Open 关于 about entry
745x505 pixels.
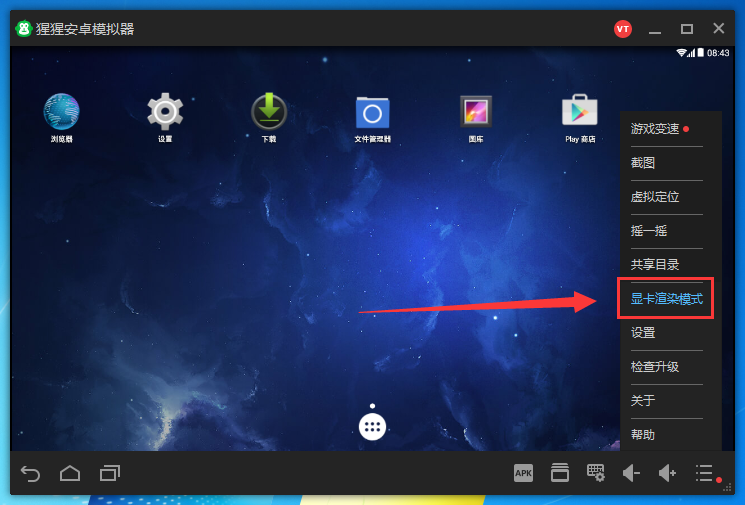pyautogui.click(x=643, y=400)
